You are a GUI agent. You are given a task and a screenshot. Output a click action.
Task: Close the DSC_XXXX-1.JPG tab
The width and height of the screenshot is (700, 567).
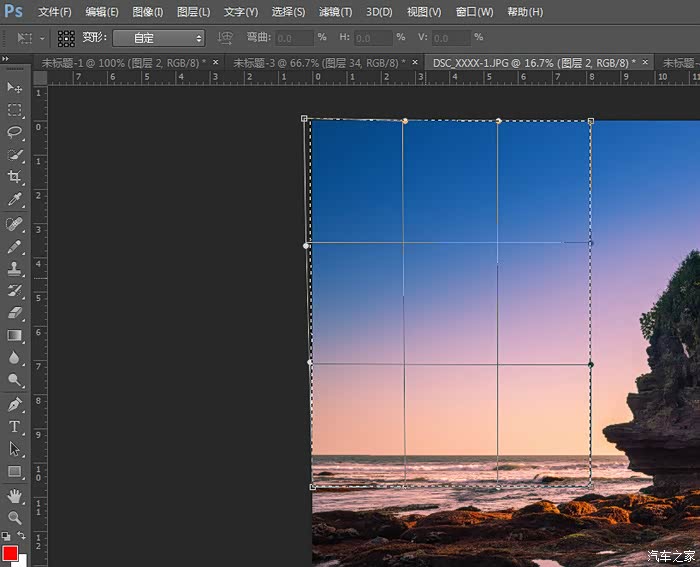coord(645,62)
